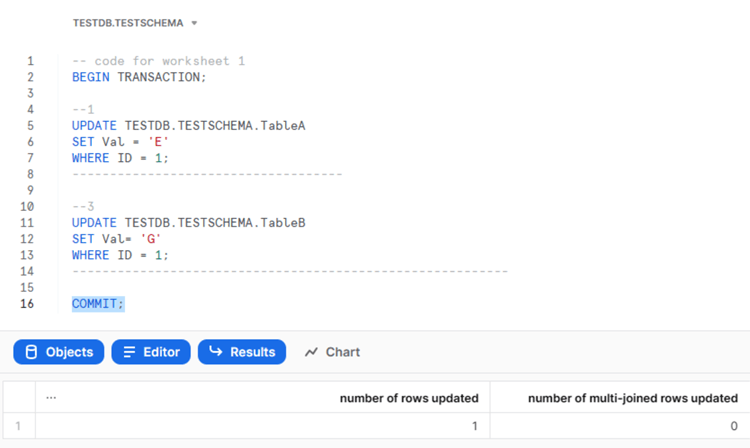Click the line chart icon beside Chart
The image size is (750, 448).
click(311, 352)
